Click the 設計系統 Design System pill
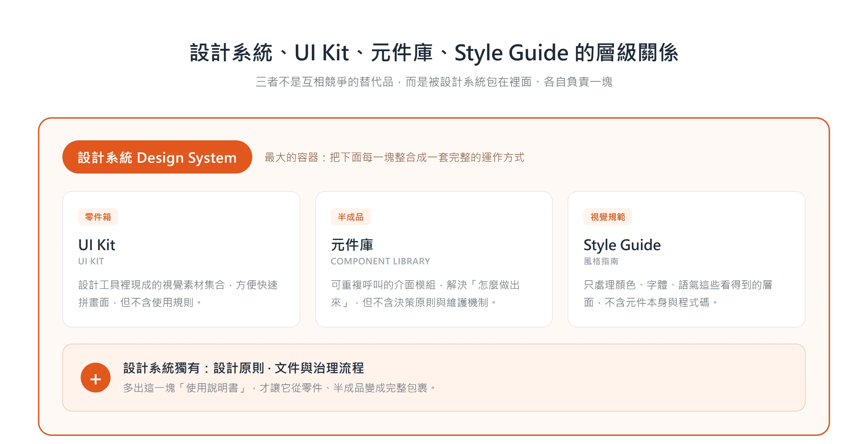 point(157,157)
